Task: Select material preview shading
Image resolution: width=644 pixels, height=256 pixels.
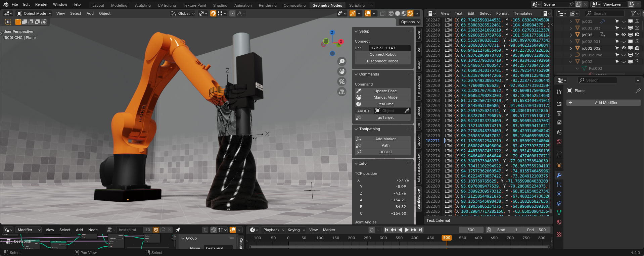Action: pos(404,13)
